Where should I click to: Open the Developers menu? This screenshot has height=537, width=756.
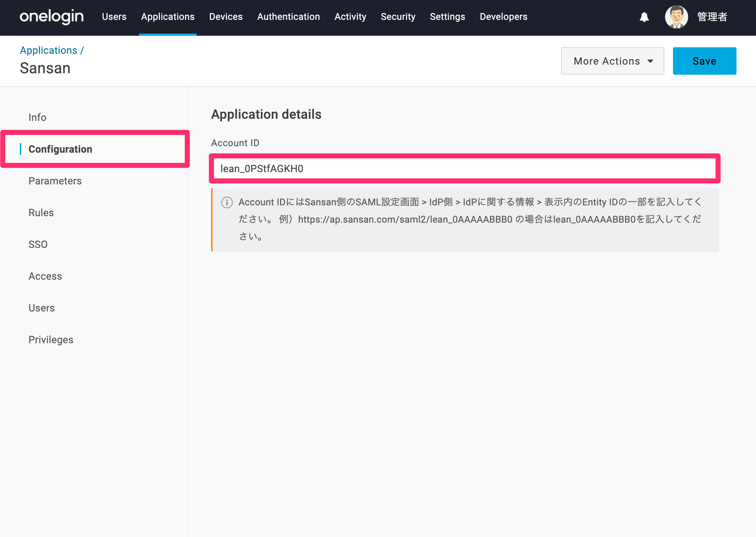[504, 17]
